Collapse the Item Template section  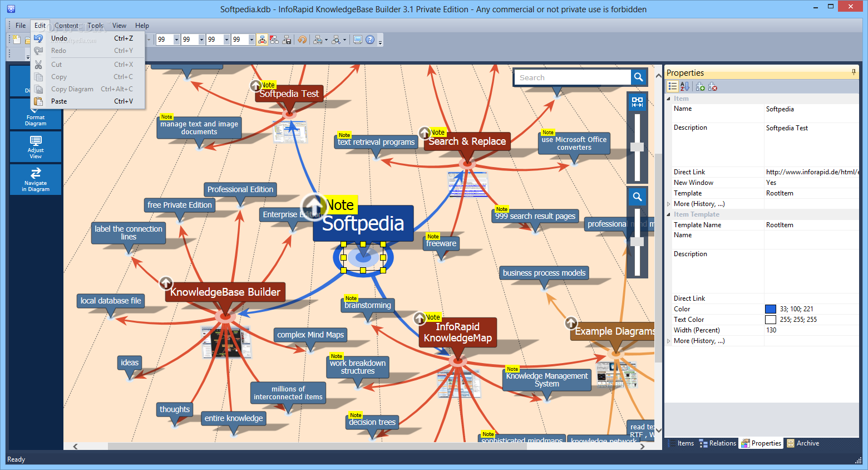click(x=669, y=214)
